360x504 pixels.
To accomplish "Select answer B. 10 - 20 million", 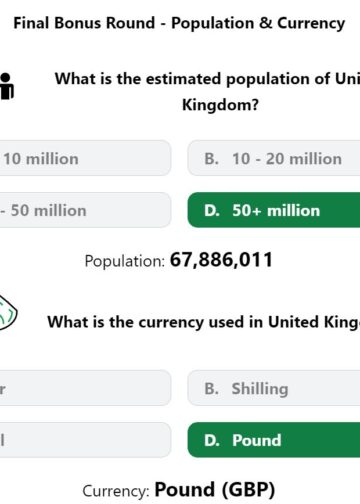I will pyautogui.click(x=274, y=158).
